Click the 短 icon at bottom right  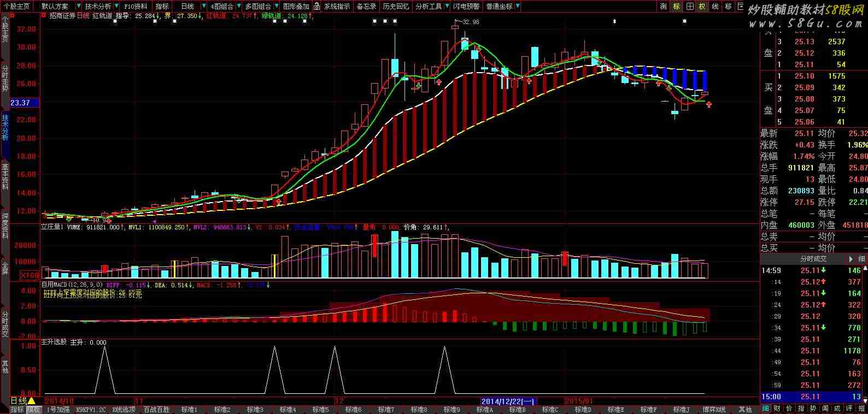pos(861,409)
